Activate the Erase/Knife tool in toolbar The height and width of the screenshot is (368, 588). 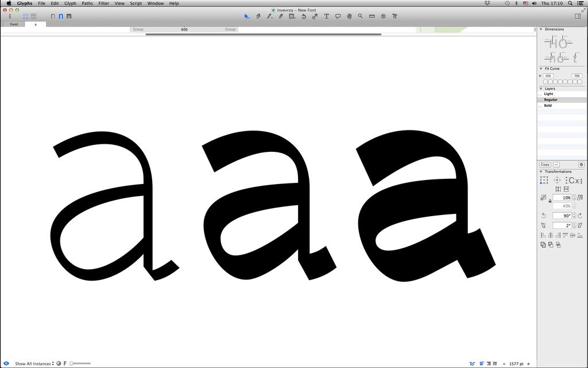point(270,16)
